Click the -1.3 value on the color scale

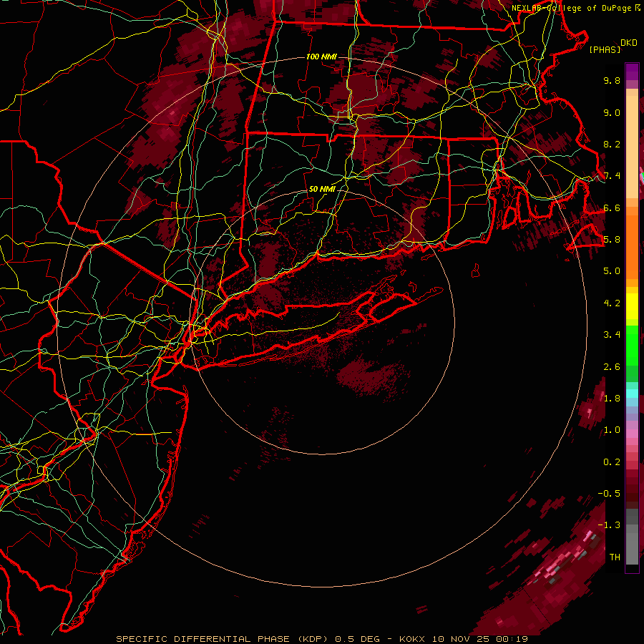(609, 525)
